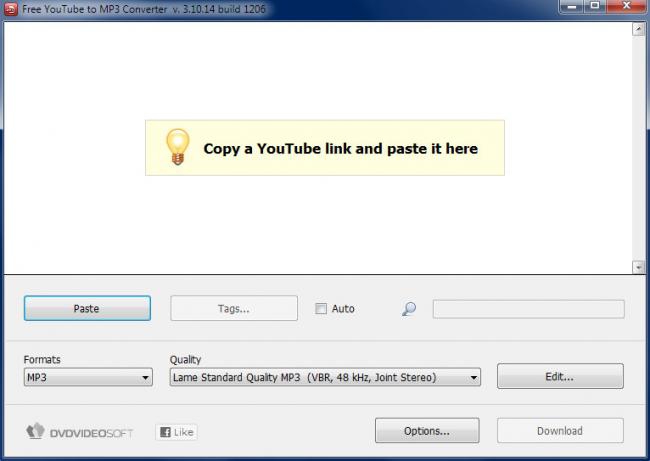
Task: Open the Tags... dialog button
Action: pyautogui.click(x=234, y=308)
